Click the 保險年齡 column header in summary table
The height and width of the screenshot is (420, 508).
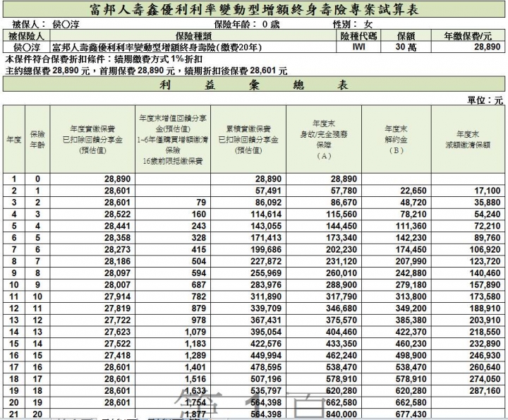click(37, 139)
